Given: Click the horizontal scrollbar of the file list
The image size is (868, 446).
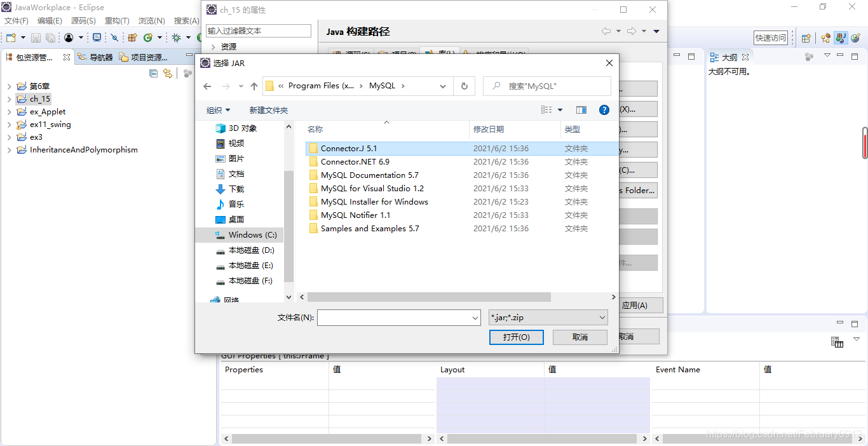Looking at the screenshot, I should [x=429, y=297].
